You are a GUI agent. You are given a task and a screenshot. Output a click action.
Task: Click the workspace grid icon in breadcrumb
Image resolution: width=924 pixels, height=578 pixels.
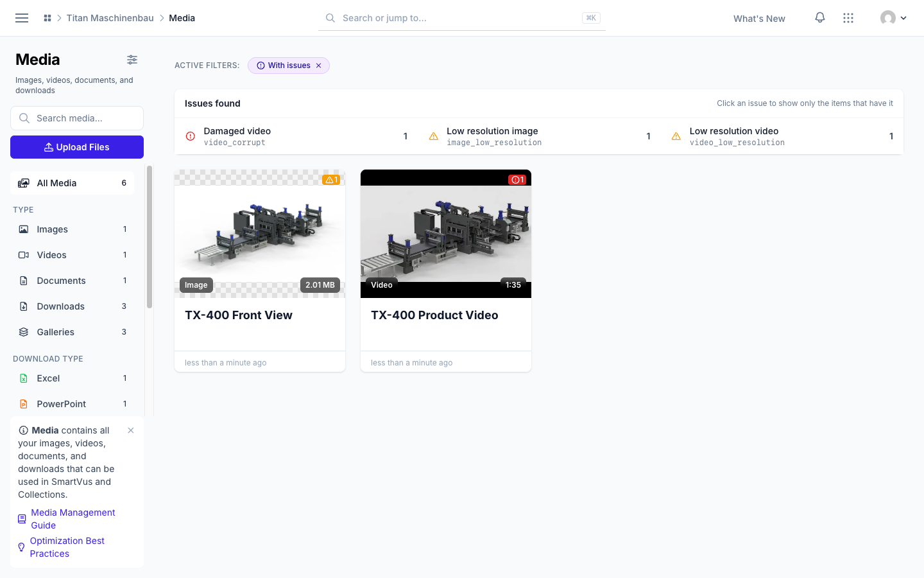click(47, 18)
